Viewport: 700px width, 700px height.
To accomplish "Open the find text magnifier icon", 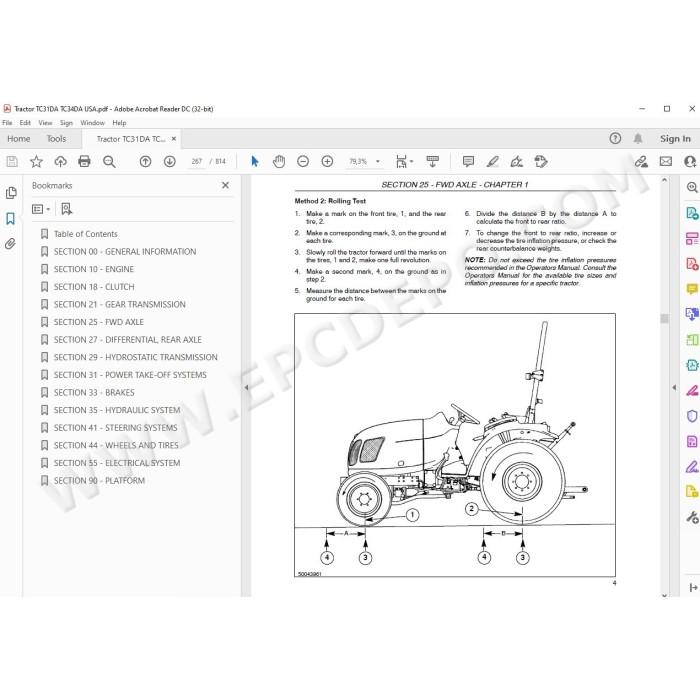I will click(x=109, y=162).
